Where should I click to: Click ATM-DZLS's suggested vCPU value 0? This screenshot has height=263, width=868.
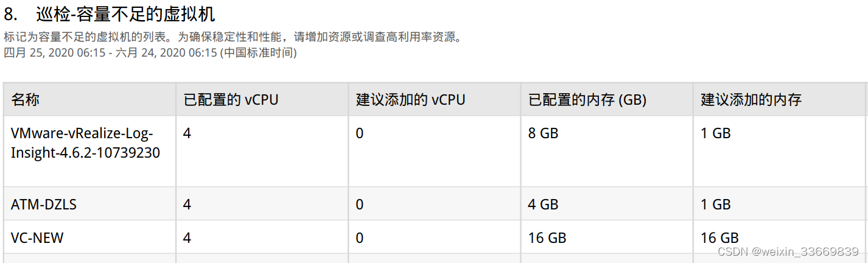point(360,205)
